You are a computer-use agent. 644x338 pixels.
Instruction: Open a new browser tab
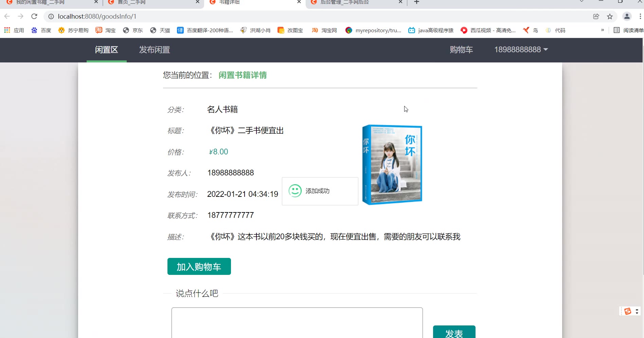pos(417,2)
